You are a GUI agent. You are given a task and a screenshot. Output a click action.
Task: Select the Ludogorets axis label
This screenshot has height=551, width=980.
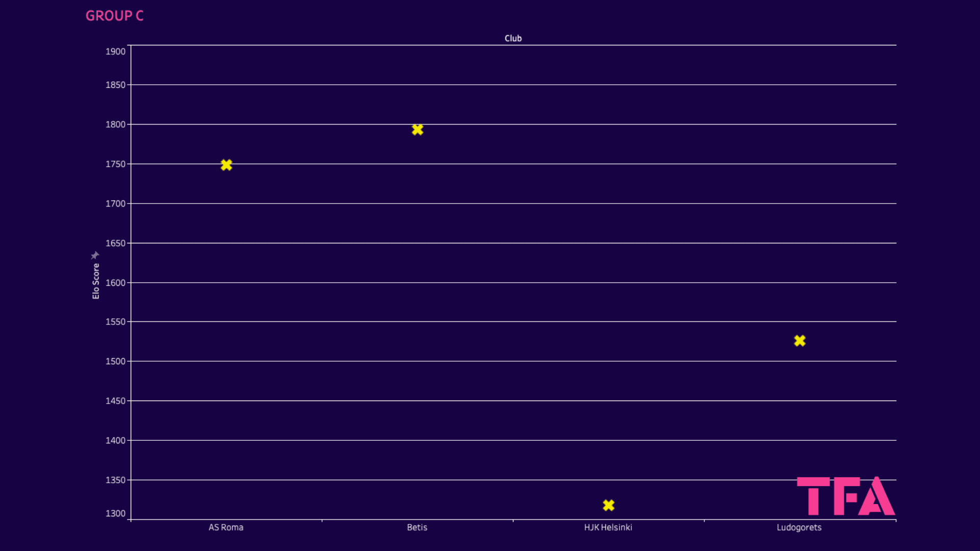(x=799, y=528)
